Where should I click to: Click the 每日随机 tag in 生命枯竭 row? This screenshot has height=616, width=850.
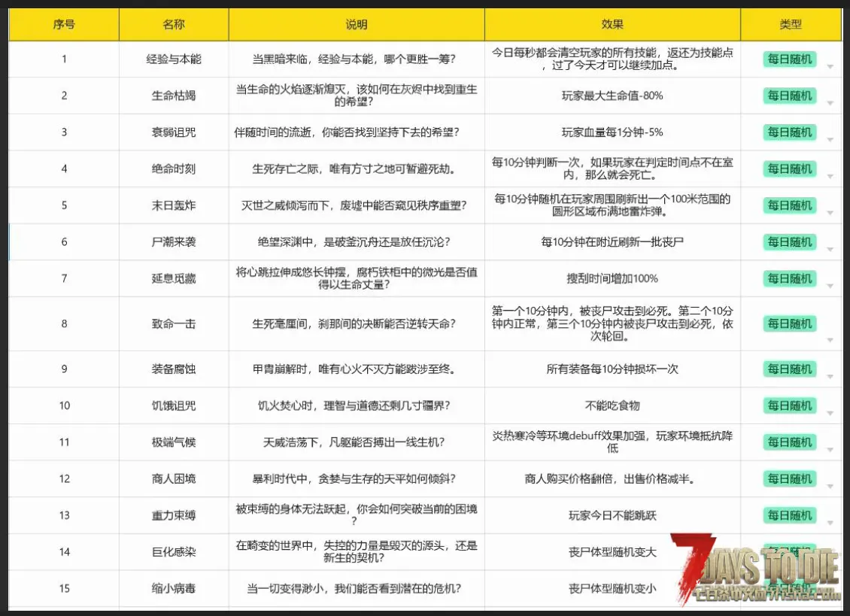(789, 96)
